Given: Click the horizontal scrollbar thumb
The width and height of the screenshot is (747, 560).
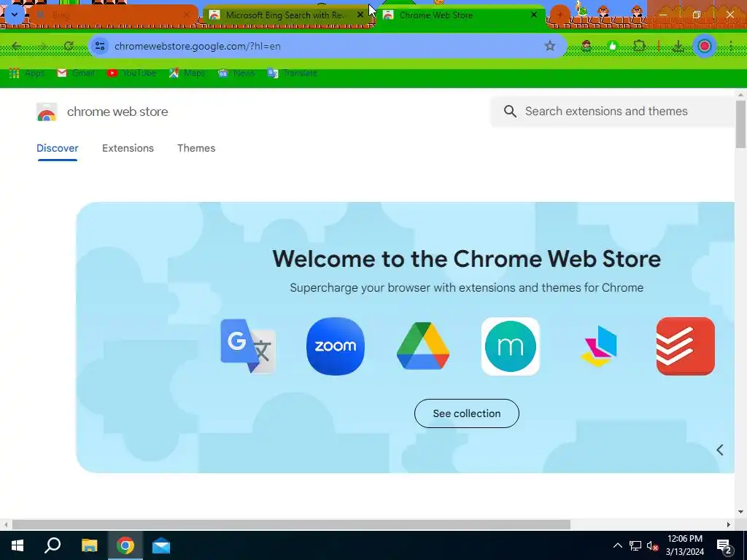Looking at the screenshot, I should point(291,524).
